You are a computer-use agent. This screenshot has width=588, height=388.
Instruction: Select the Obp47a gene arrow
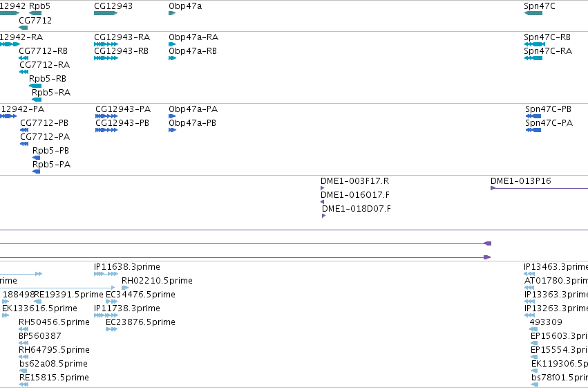(x=172, y=13)
